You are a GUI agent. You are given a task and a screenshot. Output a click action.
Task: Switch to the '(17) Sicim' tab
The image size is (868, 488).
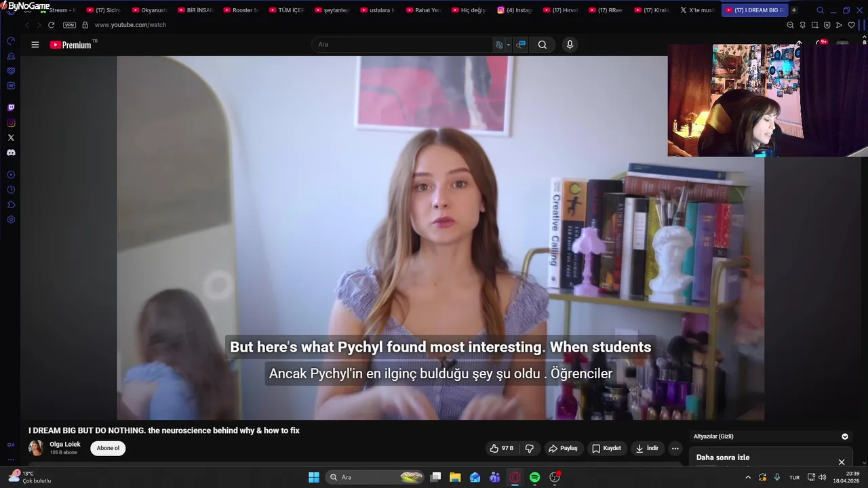pos(104,10)
